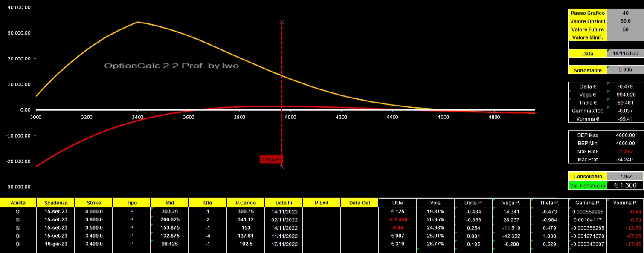
Task: Select the Valore Future value cell
Action: [x=625, y=29]
